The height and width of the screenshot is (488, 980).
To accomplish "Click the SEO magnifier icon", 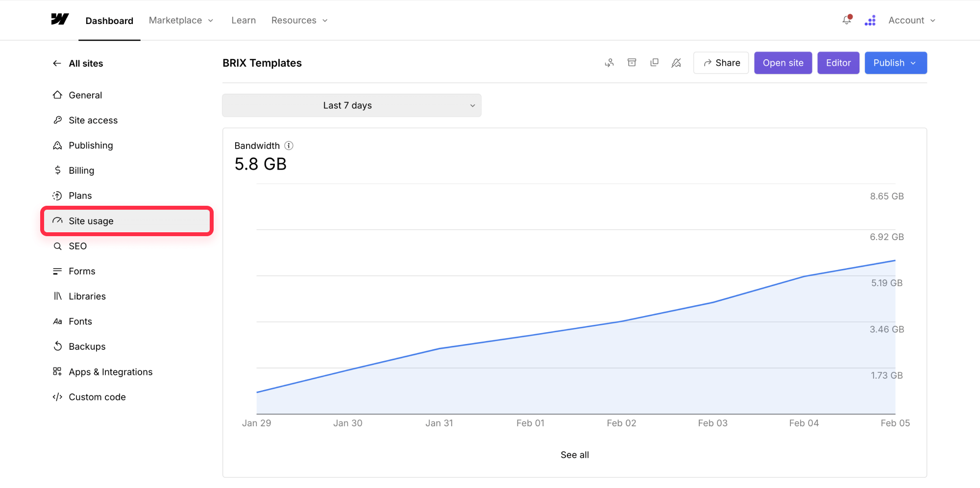I will pyautogui.click(x=57, y=246).
